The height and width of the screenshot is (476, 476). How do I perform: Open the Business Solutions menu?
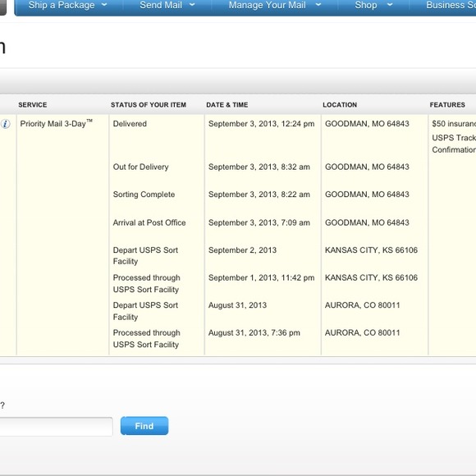[451, 5]
